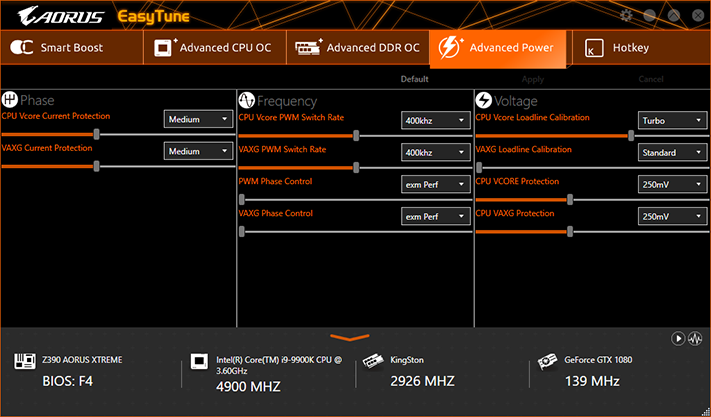Click VAXG Phase Control slider handle

(242, 232)
